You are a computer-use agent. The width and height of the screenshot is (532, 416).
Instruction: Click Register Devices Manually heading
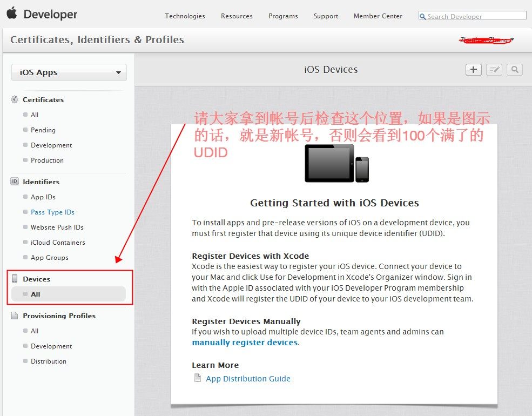[x=246, y=321]
